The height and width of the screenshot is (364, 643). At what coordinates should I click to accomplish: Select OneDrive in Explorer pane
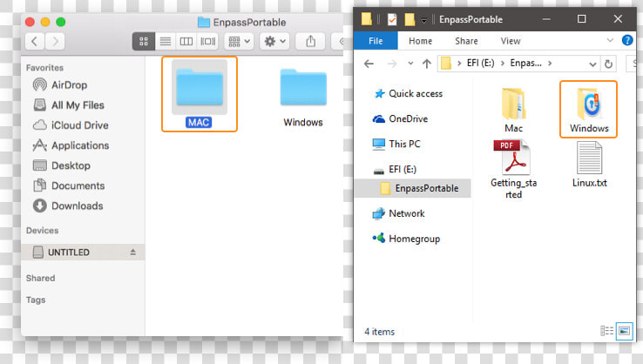[401, 119]
